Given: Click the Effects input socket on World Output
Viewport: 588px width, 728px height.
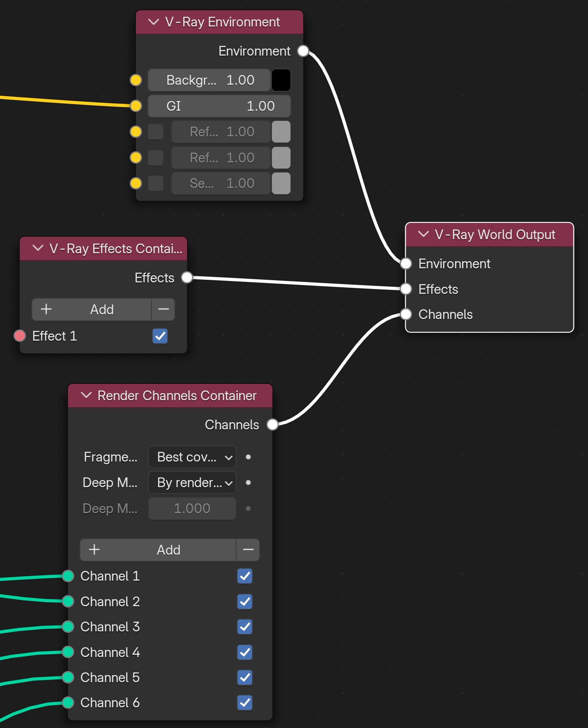Looking at the screenshot, I should tap(406, 289).
